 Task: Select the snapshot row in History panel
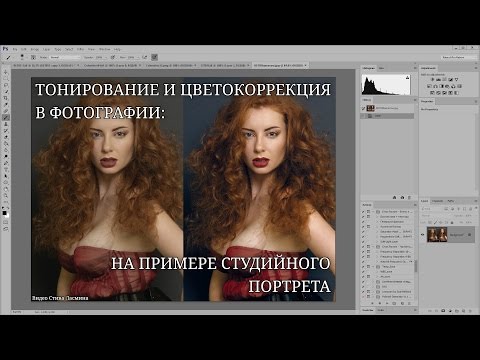tap(388, 108)
